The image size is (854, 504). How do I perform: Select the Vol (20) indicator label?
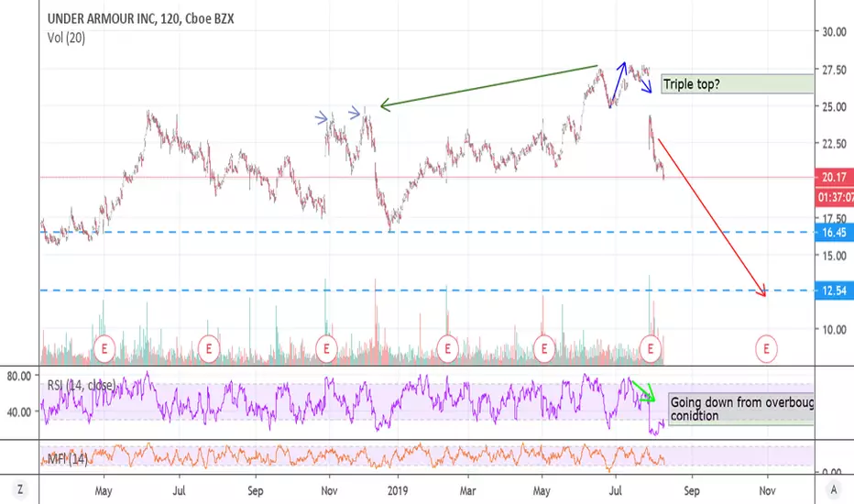tap(66, 38)
